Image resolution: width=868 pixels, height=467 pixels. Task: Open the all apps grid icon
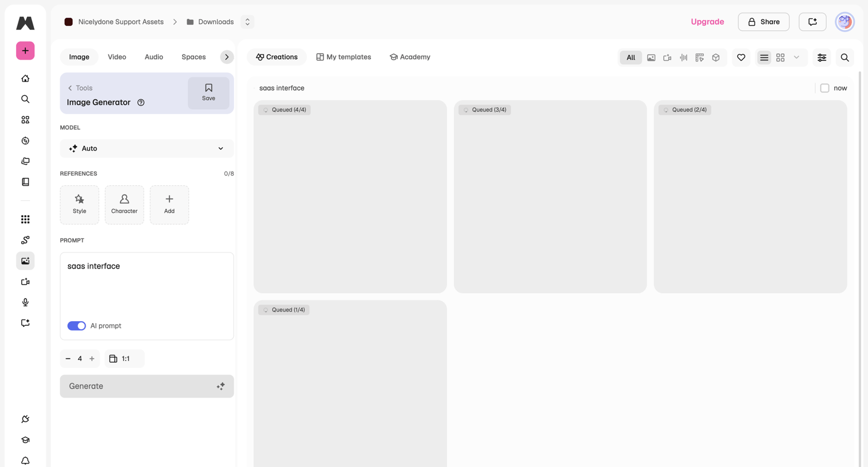pos(25,219)
